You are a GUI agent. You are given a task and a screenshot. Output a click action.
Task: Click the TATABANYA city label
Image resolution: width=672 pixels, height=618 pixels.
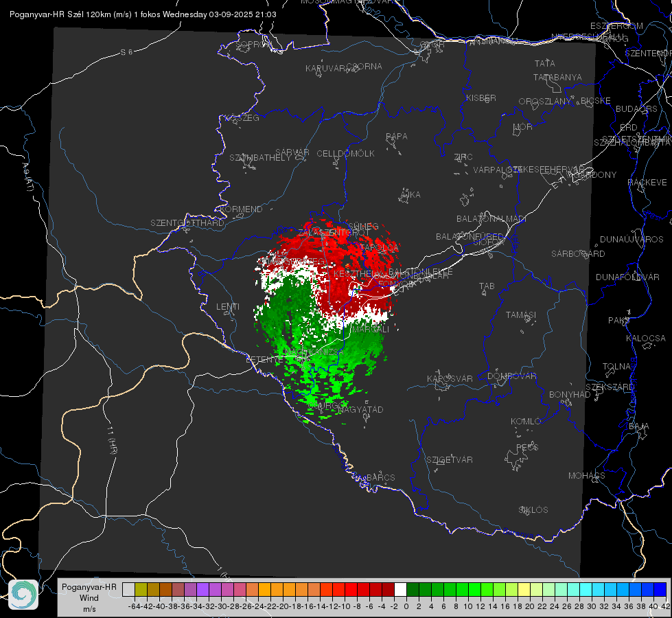coord(557,77)
